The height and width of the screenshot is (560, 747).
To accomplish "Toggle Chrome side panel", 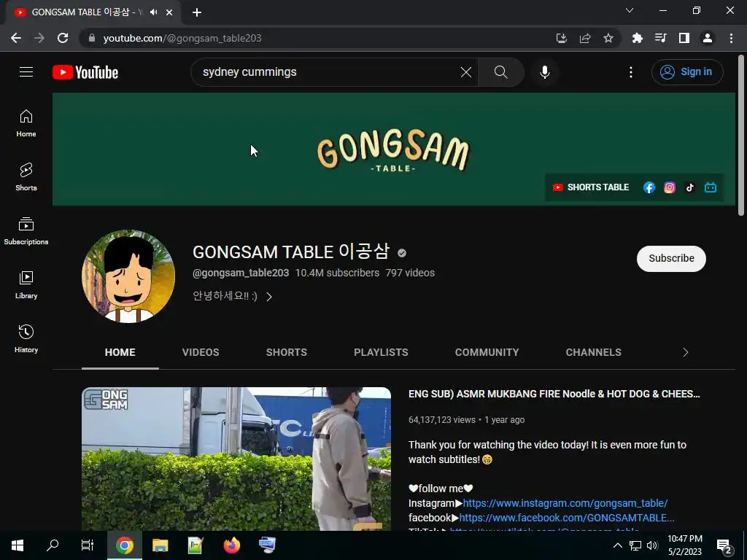I will tap(684, 38).
